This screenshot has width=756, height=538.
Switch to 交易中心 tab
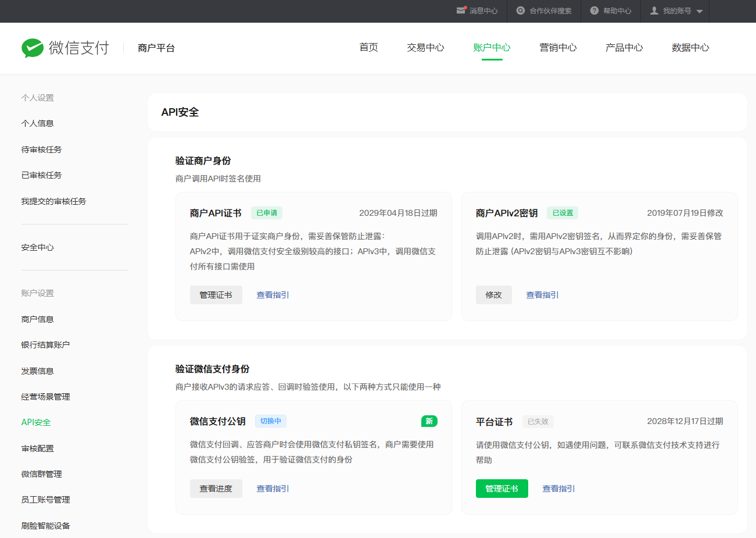pos(426,48)
